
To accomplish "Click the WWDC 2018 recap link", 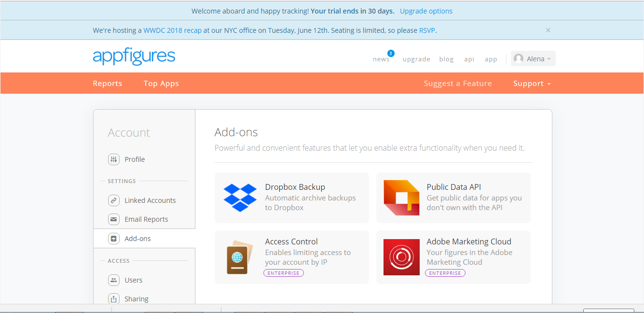I will (x=172, y=30).
